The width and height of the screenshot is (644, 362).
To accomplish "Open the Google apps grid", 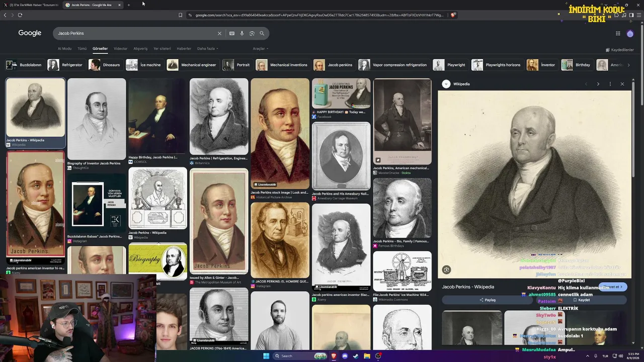I will (x=618, y=33).
